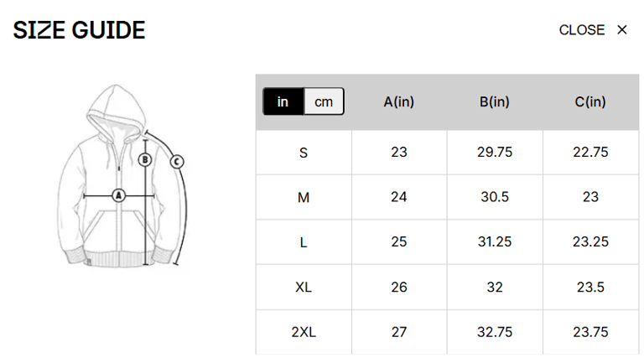
Task: Click the 29.75 value for size S
Action: tap(495, 153)
